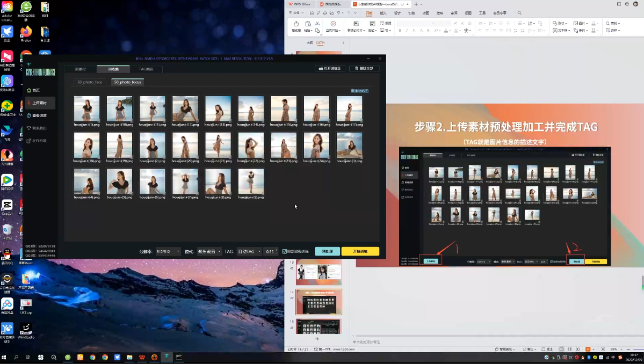644x364 pixels.
Task: Open the 文件 menu in WPS
Action: 295,13
